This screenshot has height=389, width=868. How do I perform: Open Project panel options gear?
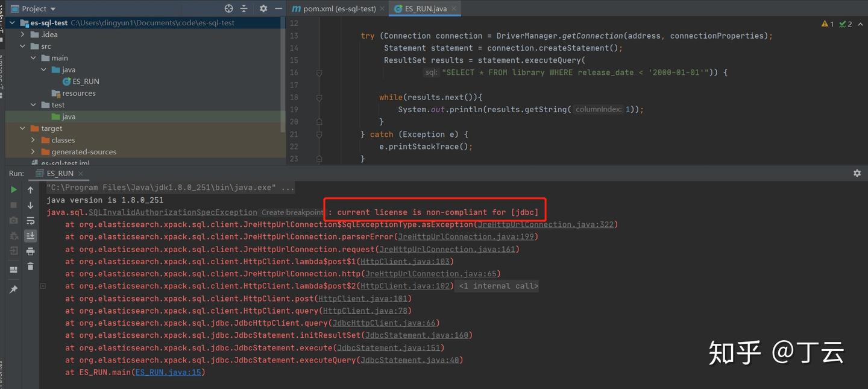tap(263, 8)
